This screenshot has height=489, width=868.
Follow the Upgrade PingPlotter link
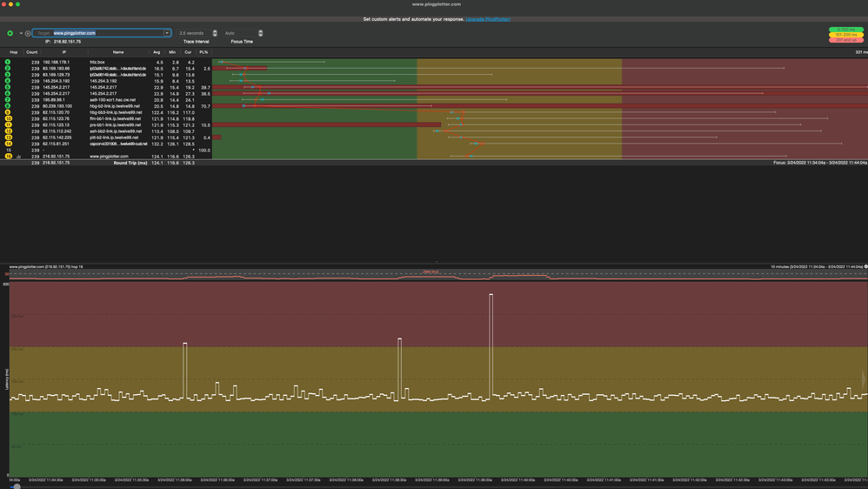(488, 18)
